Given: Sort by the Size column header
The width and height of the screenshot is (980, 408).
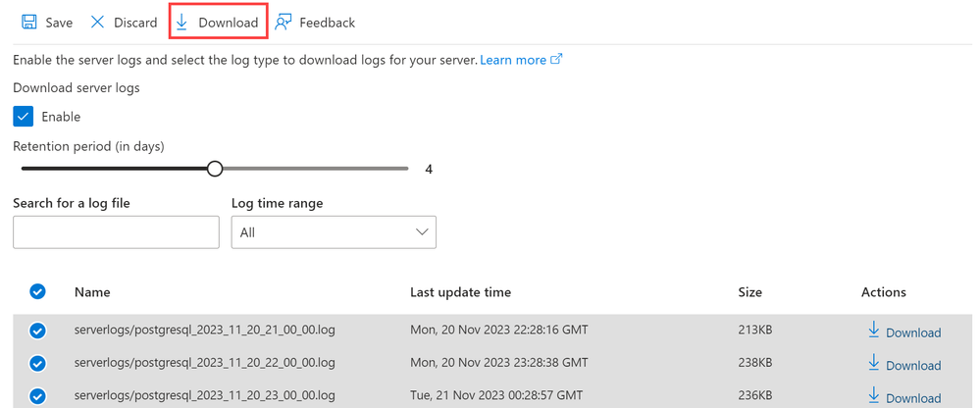Looking at the screenshot, I should click(x=749, y=292).
